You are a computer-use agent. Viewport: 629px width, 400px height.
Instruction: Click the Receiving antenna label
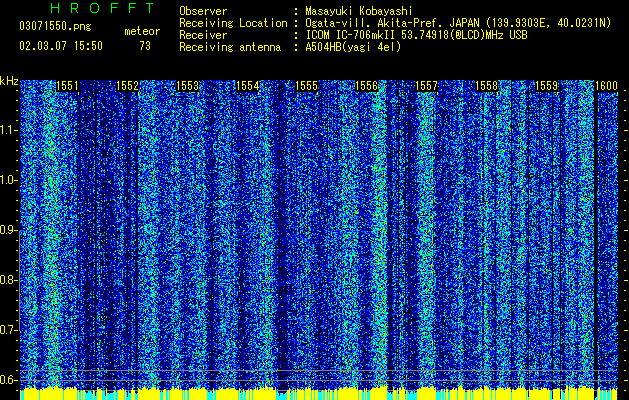click(230, 47)
